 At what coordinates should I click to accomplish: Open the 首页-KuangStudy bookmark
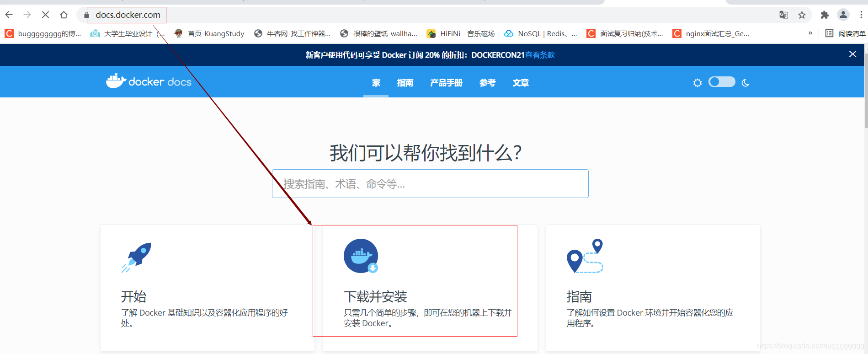tap(209, 33)
